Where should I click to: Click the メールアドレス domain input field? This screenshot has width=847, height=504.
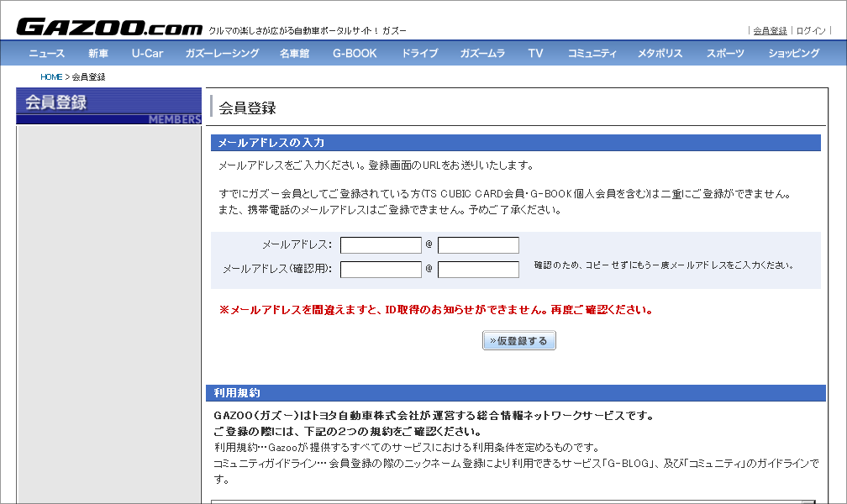tap(478, 245)
